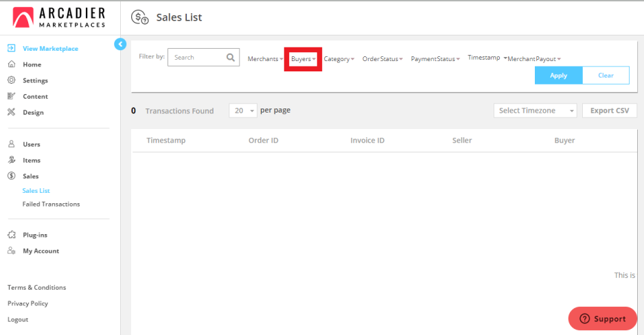Focus the Search filter field
Image resolution: width=644 pixels, height=335 pixels.
203,58
